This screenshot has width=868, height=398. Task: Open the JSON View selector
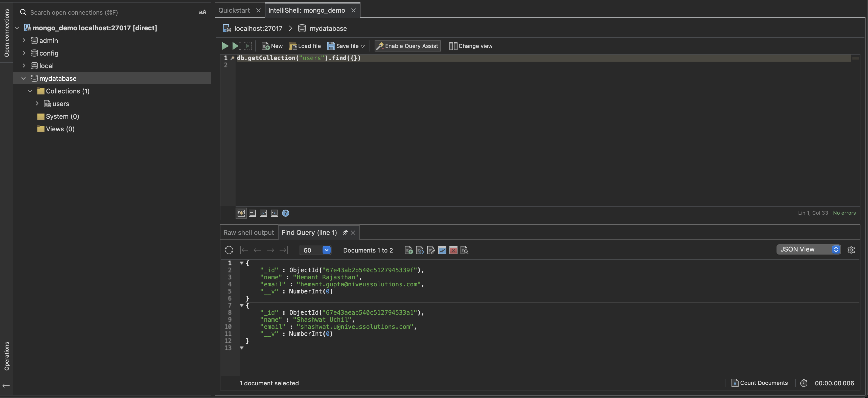point(808,250)
